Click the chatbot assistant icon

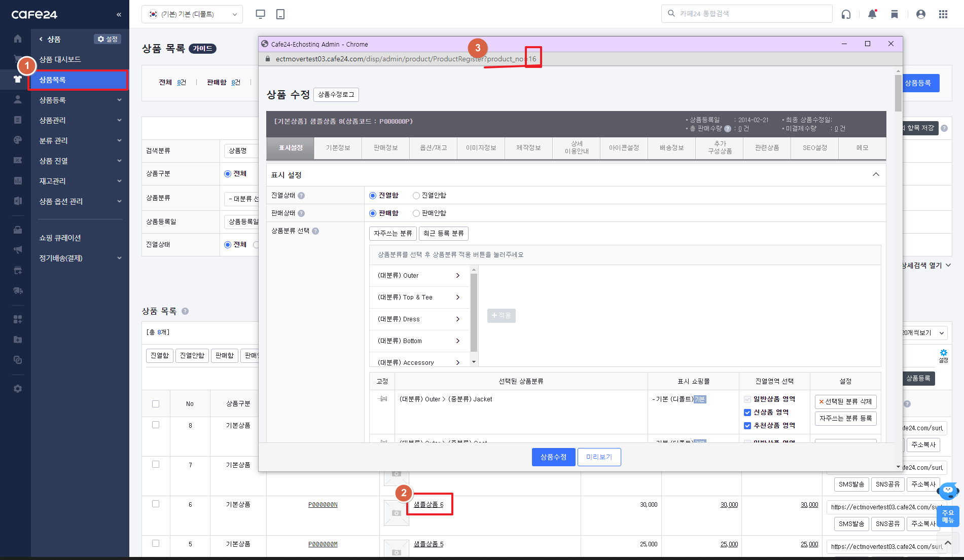tap(948, 491)
